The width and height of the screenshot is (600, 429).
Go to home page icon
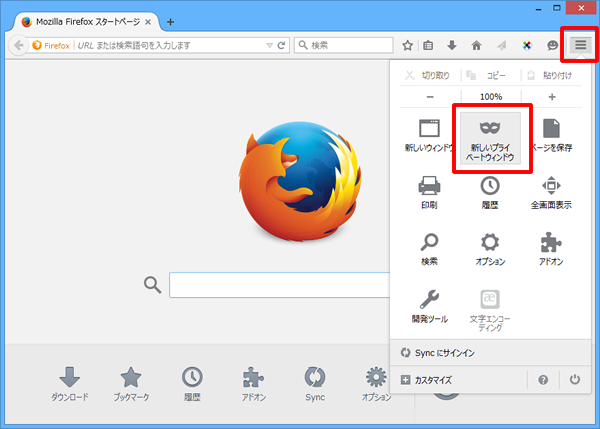pos(476,46)
